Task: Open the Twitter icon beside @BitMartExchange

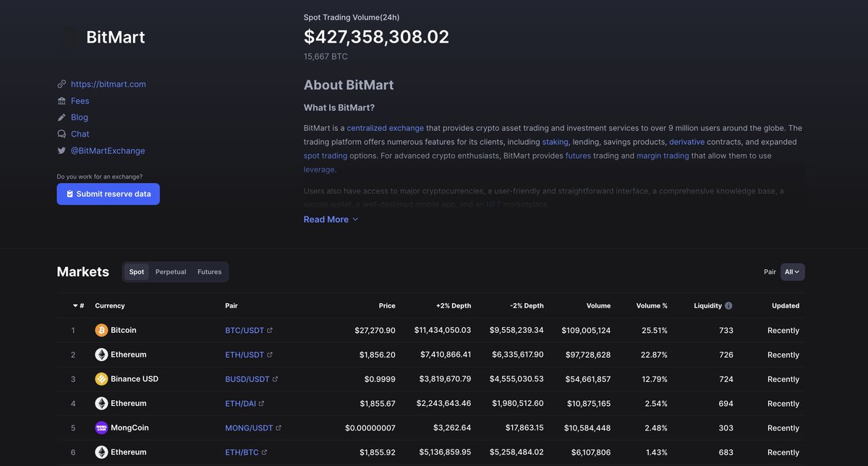Action: [62, 150]
